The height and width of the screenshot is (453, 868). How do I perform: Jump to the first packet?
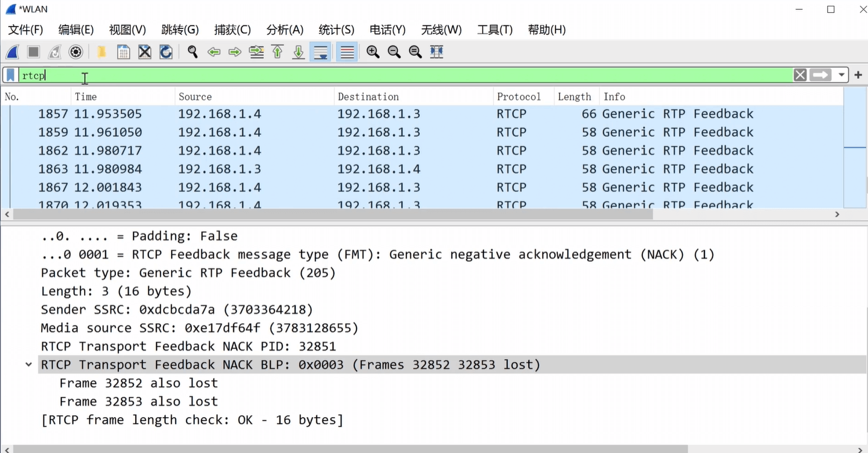(x=278, y=52)
